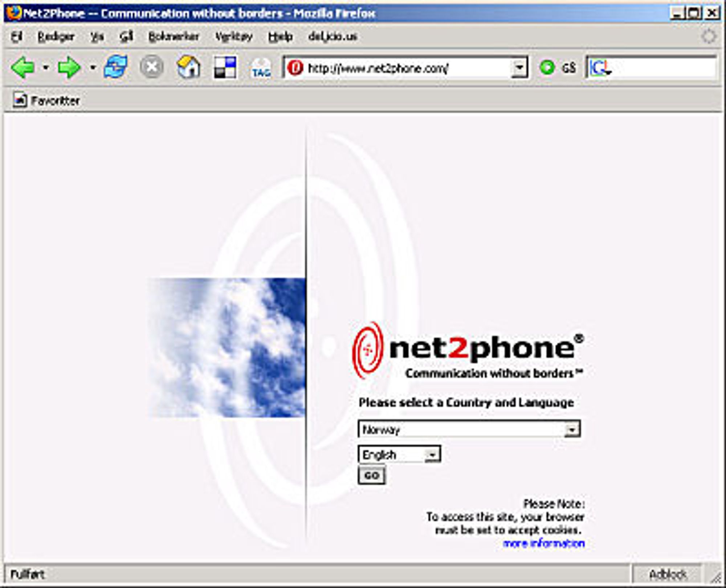Open the Verktøy menu
This screenshot has width=726, height=588.
tap(233, 37)
